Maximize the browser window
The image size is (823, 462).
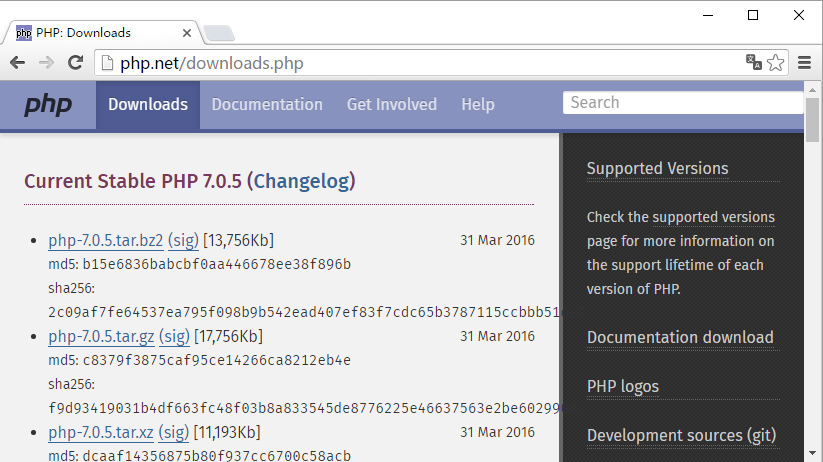click(753, 15)
